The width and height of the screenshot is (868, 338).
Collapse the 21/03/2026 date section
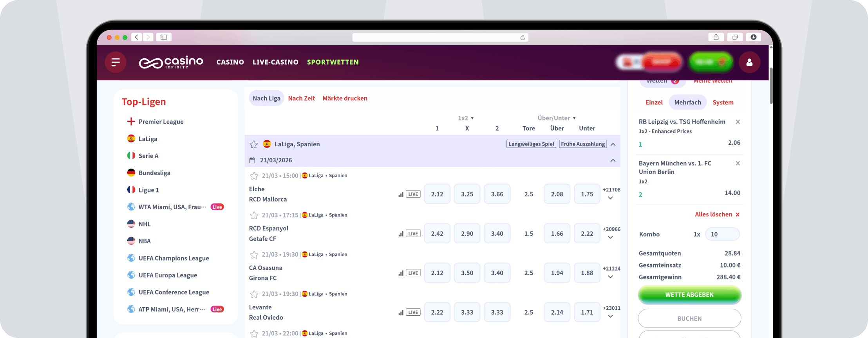613,160
